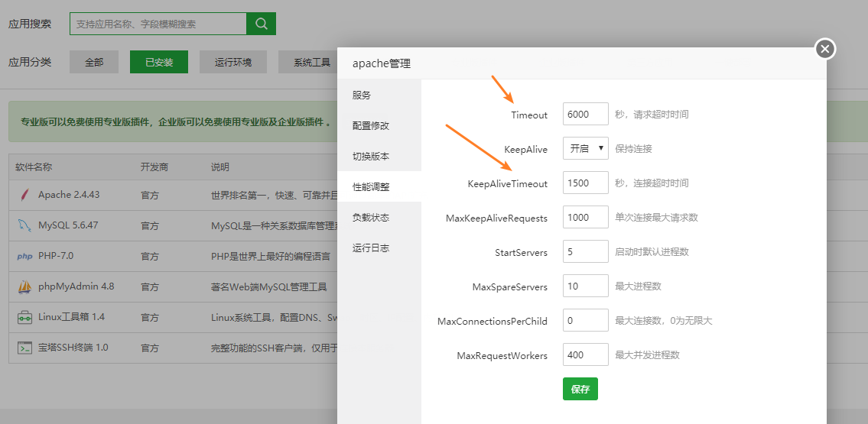Switch to the 服务 tab
The image size is (868, 424).
(x=362, y=95)
